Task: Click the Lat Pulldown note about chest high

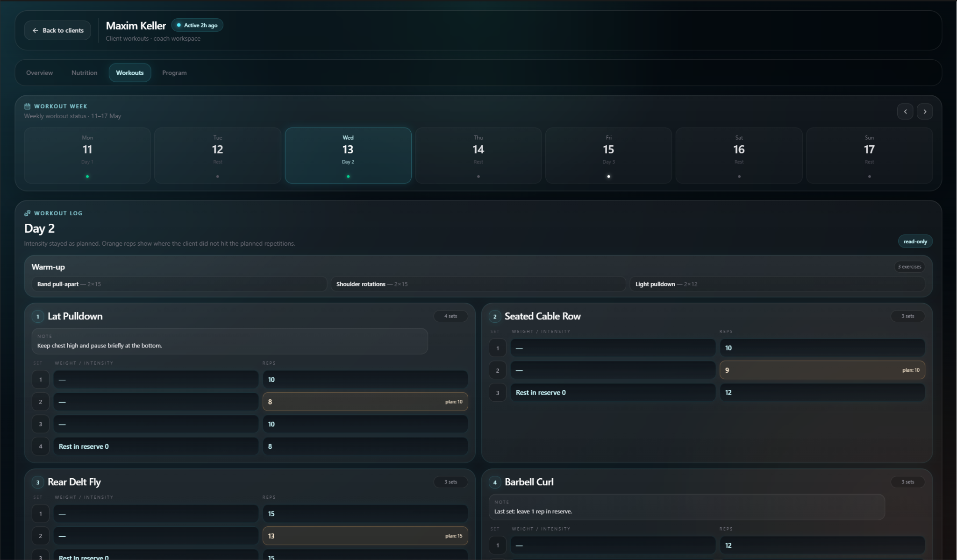Action: (229, 341)
